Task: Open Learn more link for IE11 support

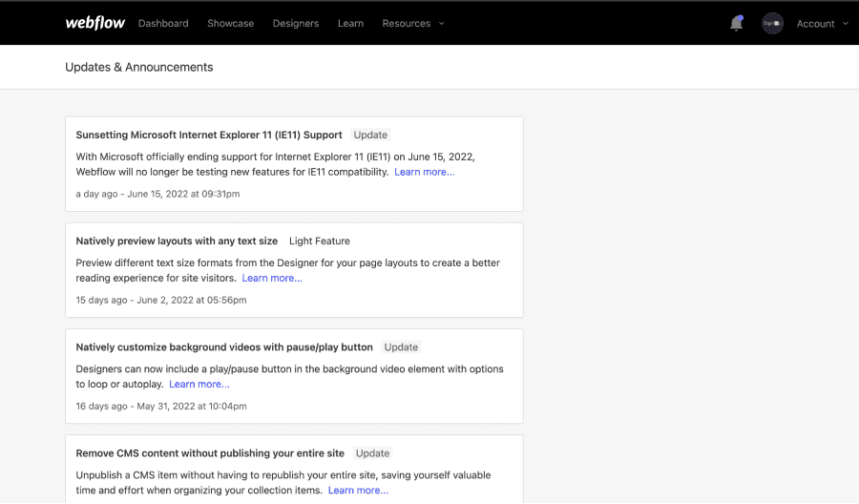Action: click(425, 172)
